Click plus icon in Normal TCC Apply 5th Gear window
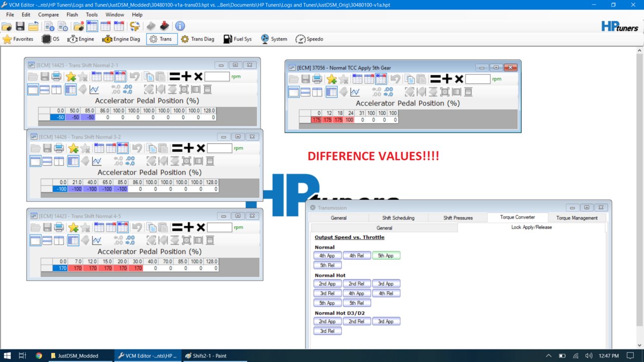This screenshot has height=362, width=644. [447, 79]
